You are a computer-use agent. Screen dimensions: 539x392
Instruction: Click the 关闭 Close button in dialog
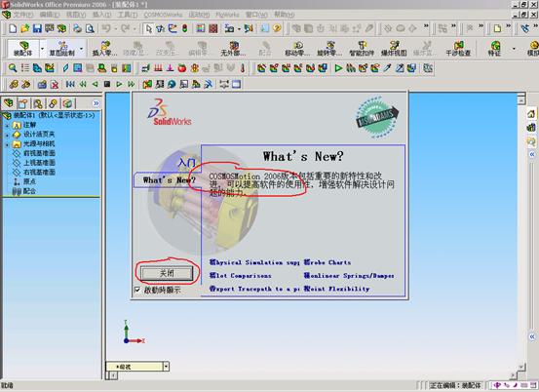(x=167, y=273)
